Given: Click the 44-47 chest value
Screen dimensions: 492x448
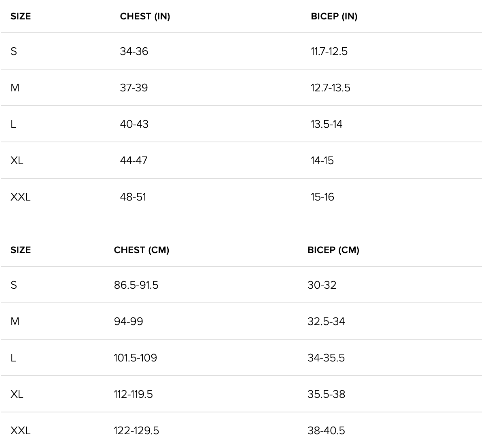Looking at the screenshot, I should (x=134, y=161).
